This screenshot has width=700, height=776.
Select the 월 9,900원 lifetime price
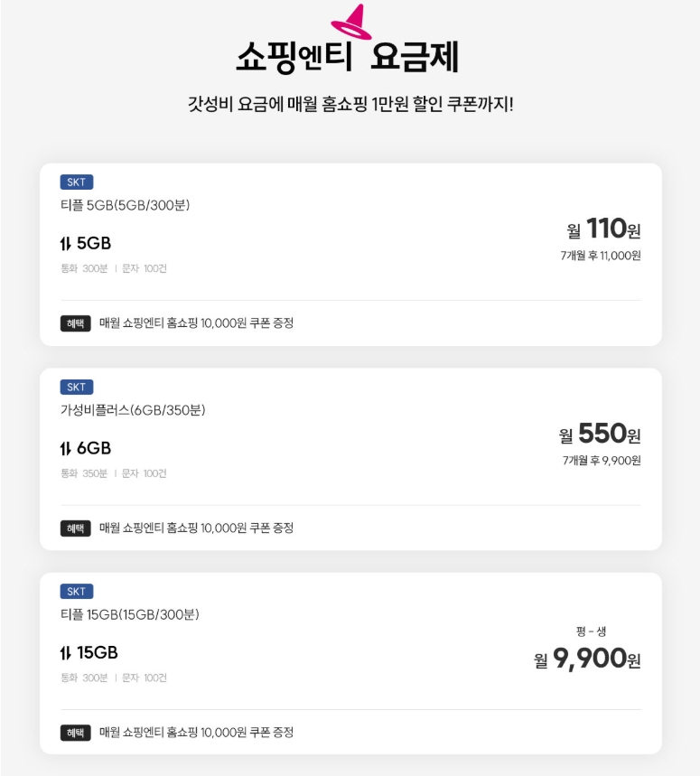[x=587, y=659]
